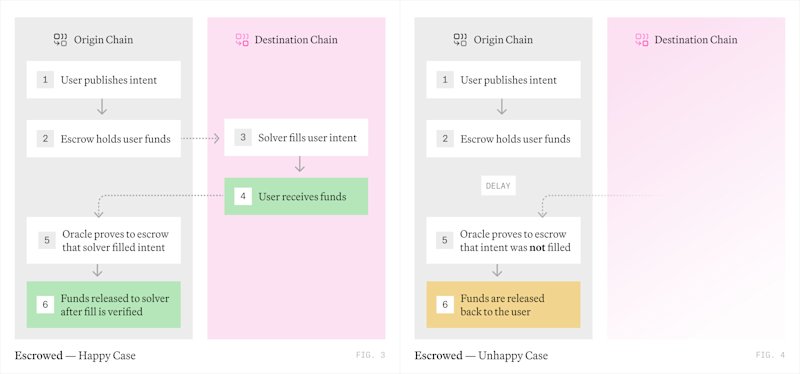
Task: Click the dotted arrow pointing to Solver fills intent
Action: click(201, 138)
